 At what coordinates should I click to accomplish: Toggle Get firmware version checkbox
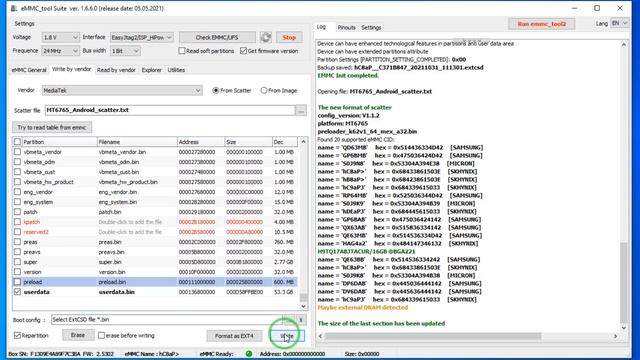click(x=244, y=51)
